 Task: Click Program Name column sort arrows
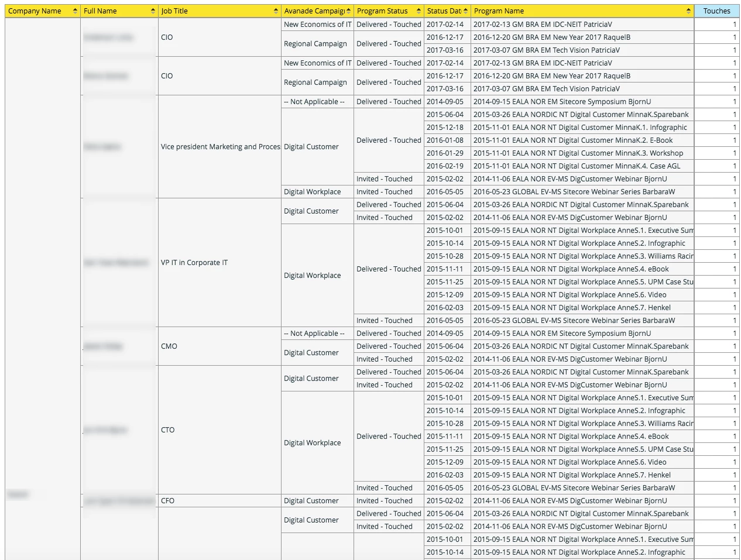point(688,11)
